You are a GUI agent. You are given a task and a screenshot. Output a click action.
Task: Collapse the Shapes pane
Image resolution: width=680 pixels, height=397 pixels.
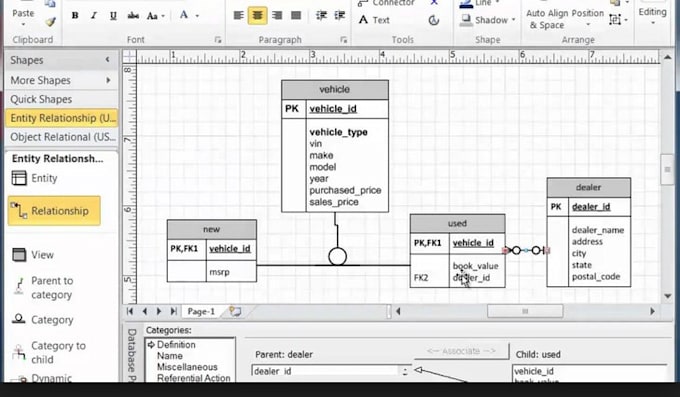108,59
